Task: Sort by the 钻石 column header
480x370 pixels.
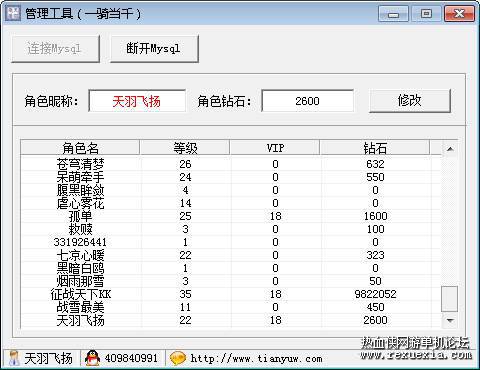Action: click(375, 148)
